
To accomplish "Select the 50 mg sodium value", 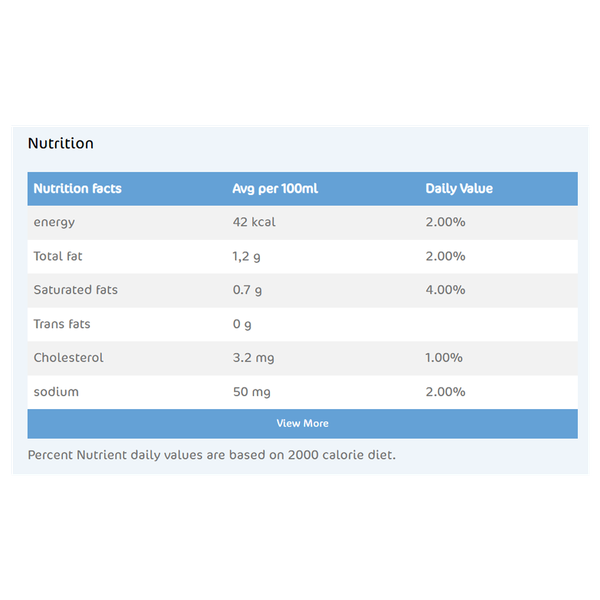I will point(253,392).
